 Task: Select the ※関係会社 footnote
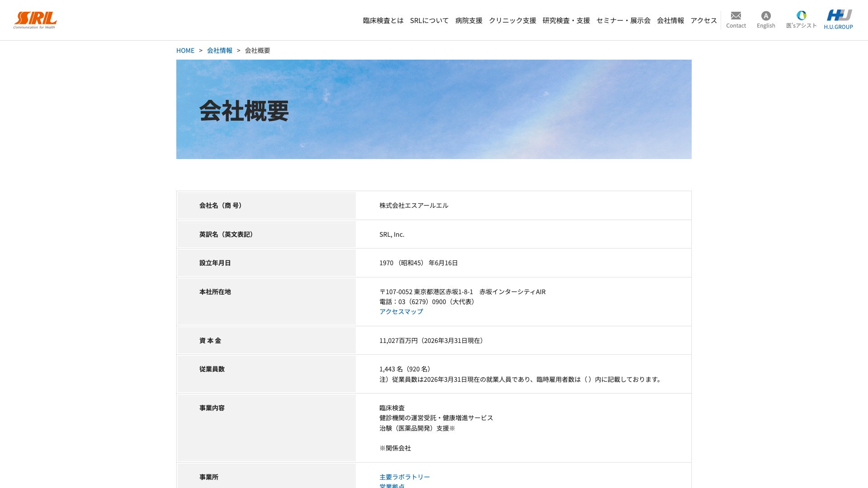click(x=395, y=448)
